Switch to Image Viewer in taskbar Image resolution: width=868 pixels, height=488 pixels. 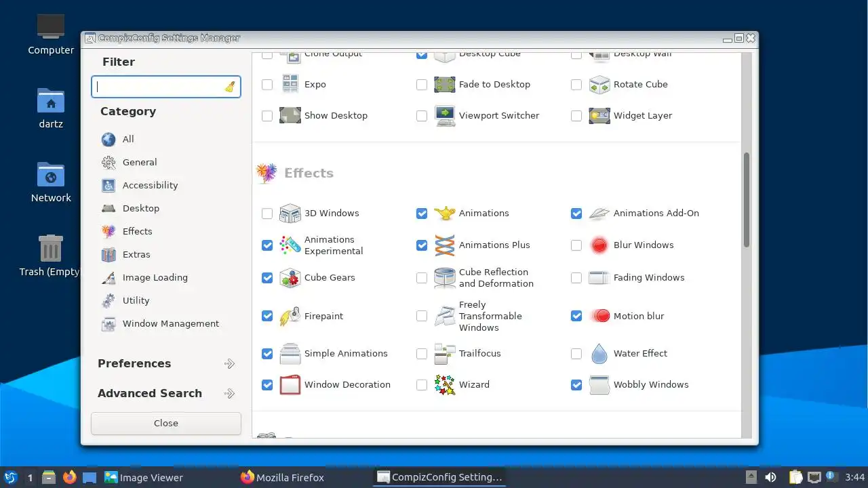[x=144, y=478]
